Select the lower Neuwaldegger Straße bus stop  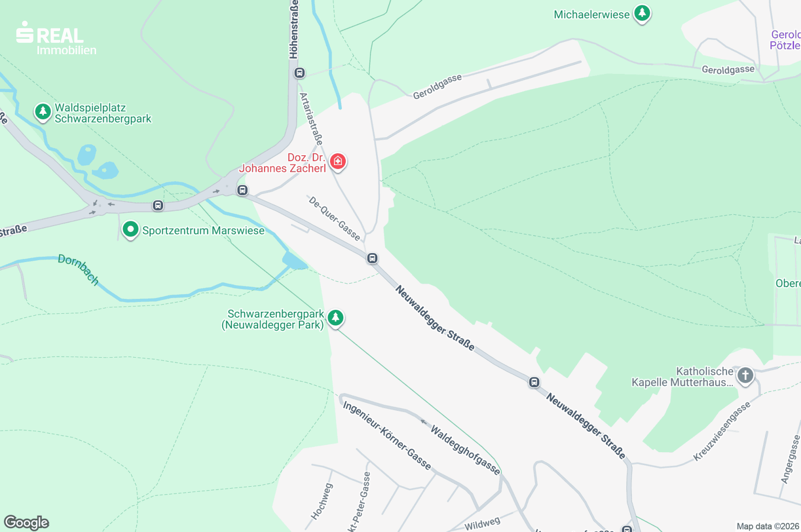(534, 382)
